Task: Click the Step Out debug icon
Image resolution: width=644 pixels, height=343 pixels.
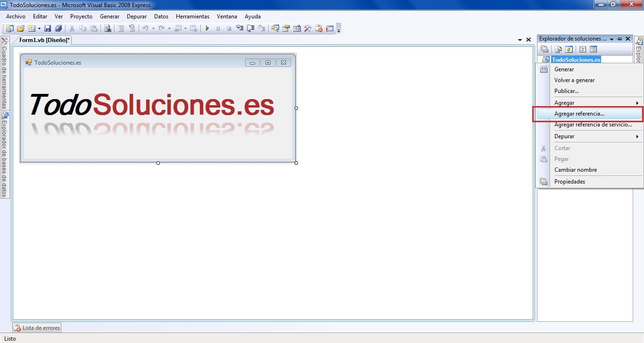Action: [261, 28]
